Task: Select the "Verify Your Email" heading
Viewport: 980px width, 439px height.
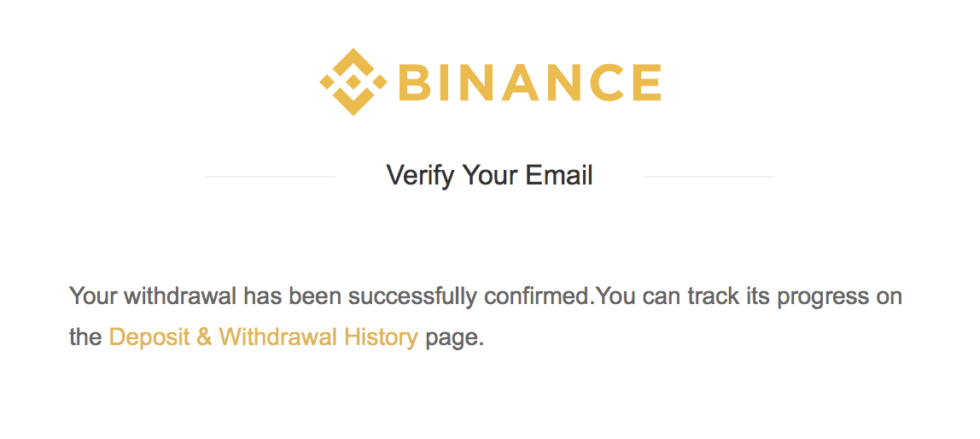Action: (x=489, y=176)
